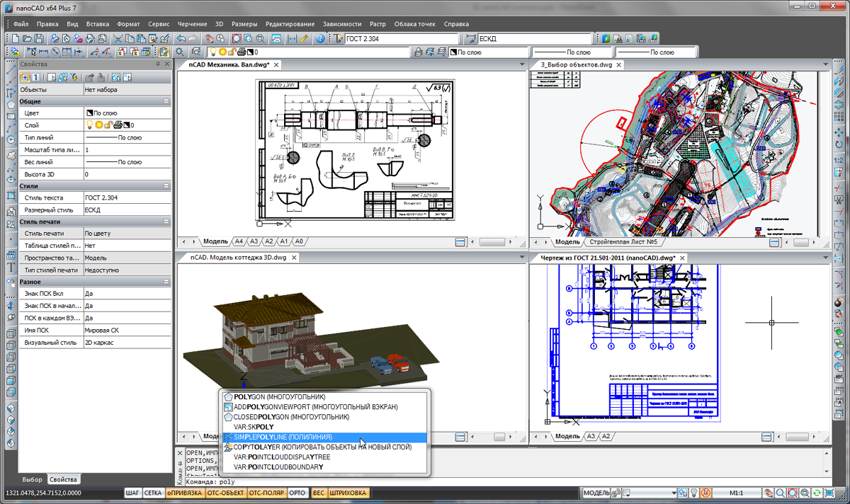The image size is (850, 504).
Task: Close the nCAD Механика. Вал.dwg tab
Action: pos(277,64)
